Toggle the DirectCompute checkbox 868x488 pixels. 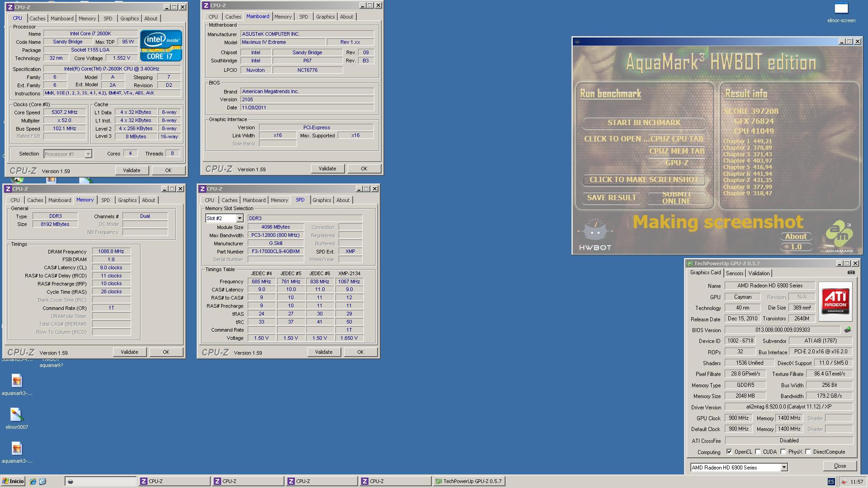point(808,452)
